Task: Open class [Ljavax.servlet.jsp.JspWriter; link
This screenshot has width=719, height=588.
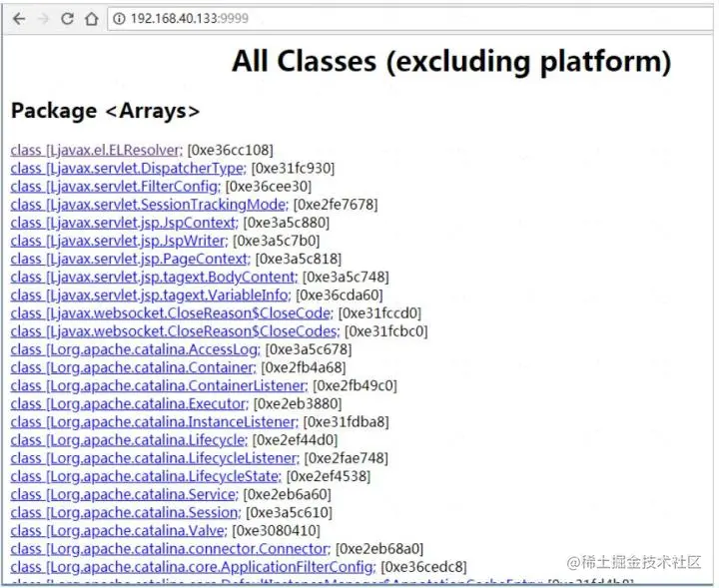Action: [x=119, y=241]
